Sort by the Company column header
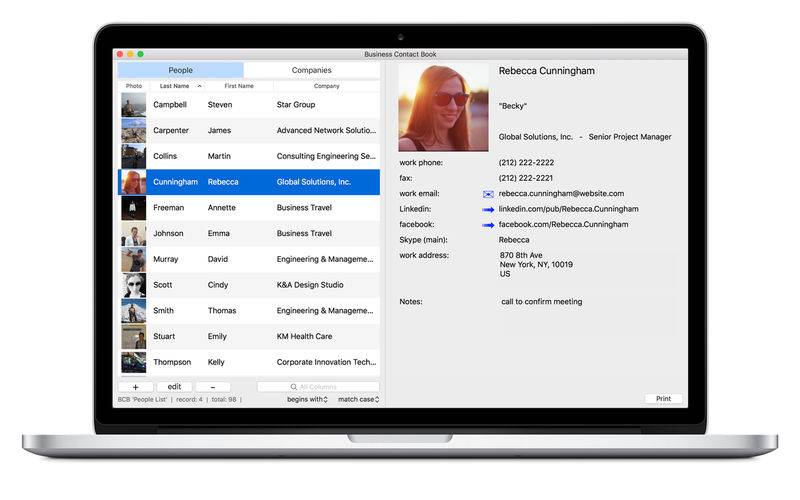Viewport: 800px width, 500px height. 327,86
